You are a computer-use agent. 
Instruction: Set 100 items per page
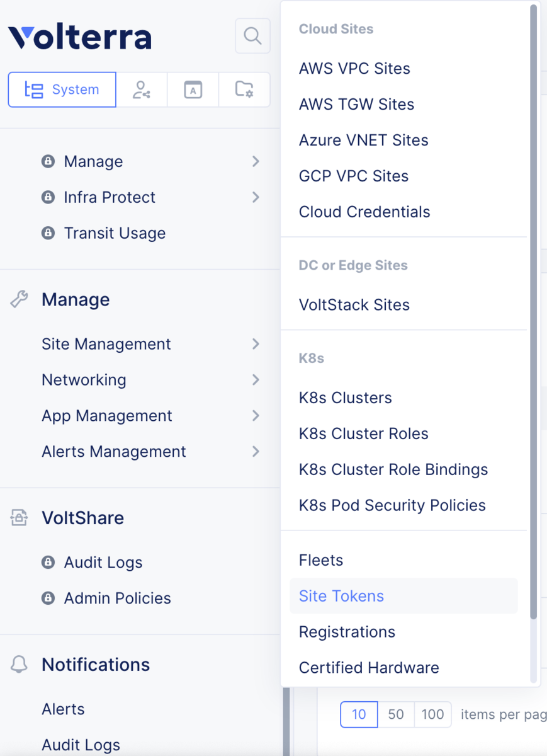click(x=432, y=714)
